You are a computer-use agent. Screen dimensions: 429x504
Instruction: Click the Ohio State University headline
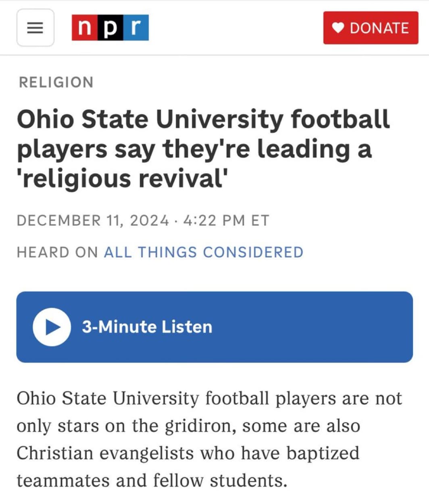coord(203,149)
